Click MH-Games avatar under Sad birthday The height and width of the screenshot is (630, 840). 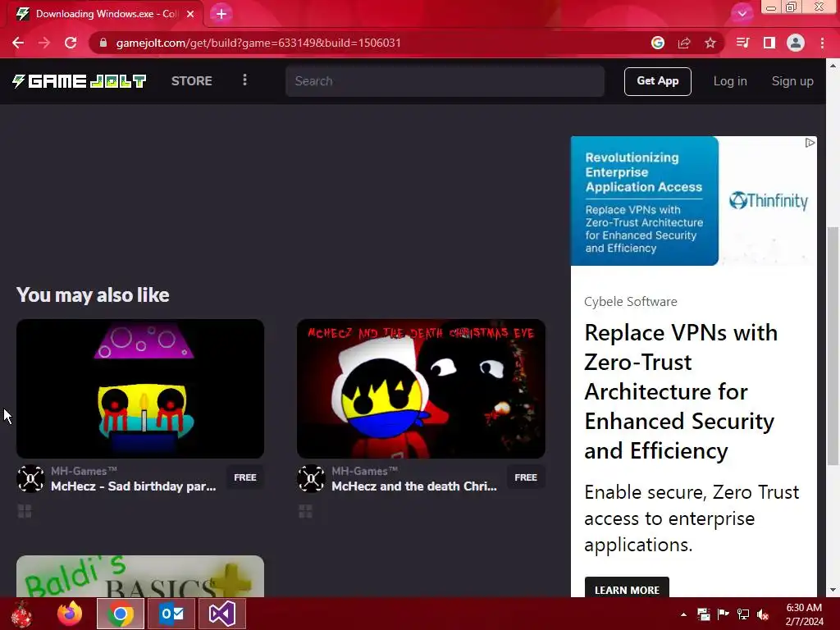tap(30, 478)
